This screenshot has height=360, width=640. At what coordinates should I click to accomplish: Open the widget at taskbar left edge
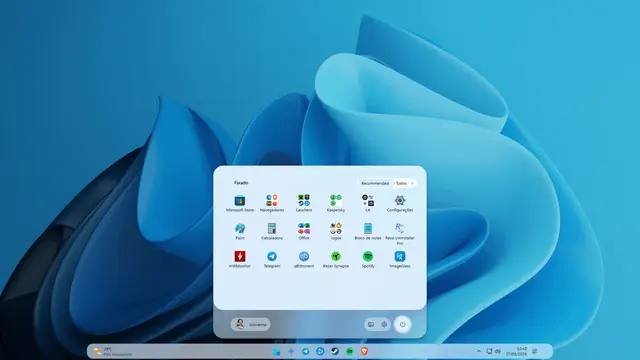coord(112,351)
